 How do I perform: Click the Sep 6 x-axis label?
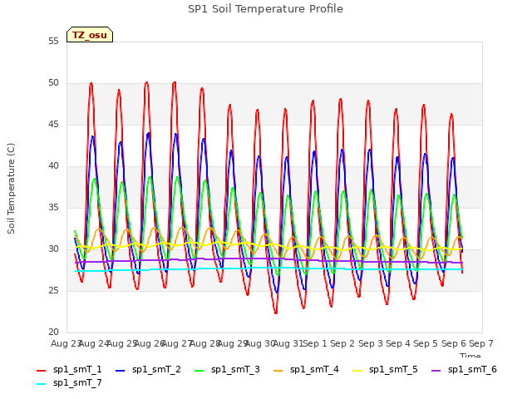click(x=454, y=343)
